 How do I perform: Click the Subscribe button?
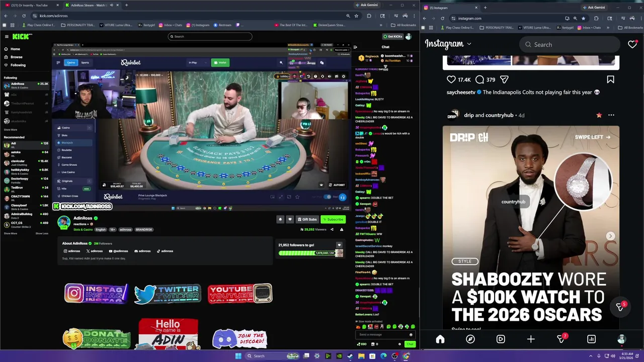[333, 219]
